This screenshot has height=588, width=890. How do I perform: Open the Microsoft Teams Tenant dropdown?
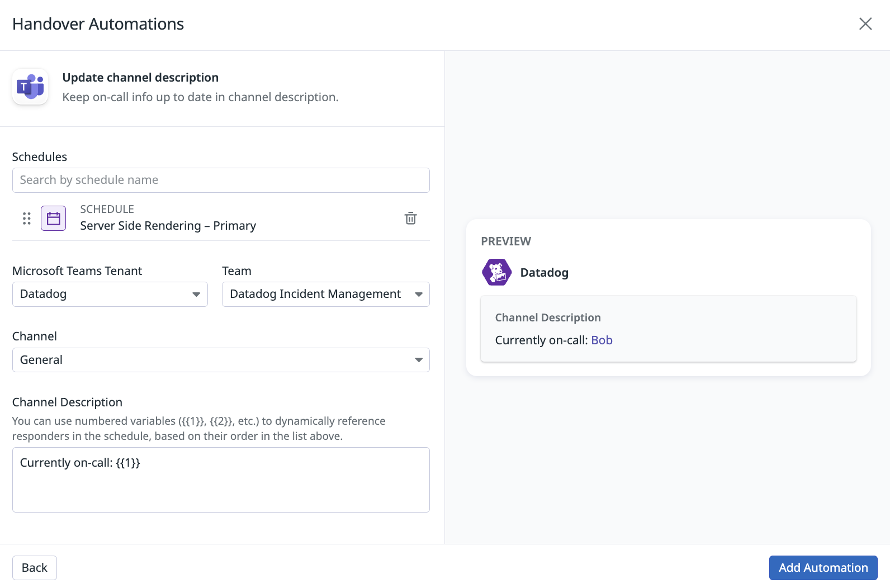(x=110, y=295)
